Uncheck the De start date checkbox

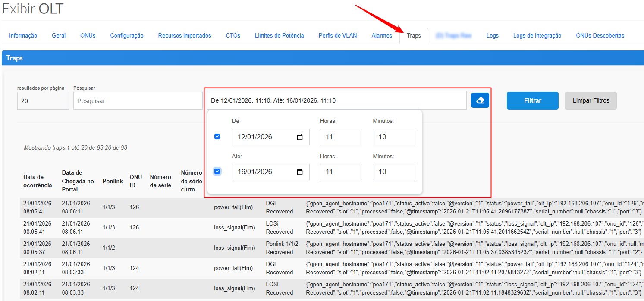(217, 137)
